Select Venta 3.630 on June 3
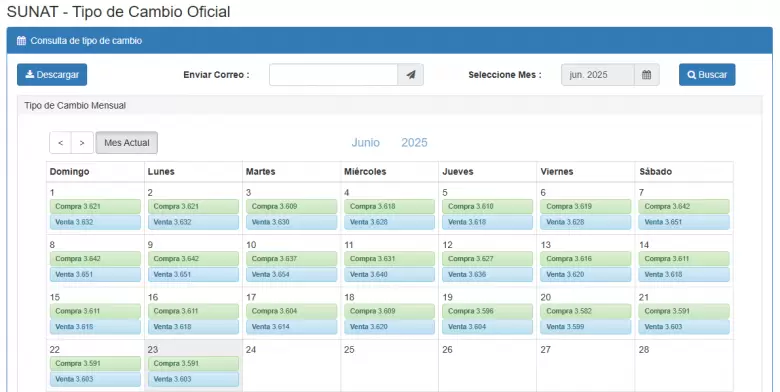This screenshot has width=780, height=392. 292,222
